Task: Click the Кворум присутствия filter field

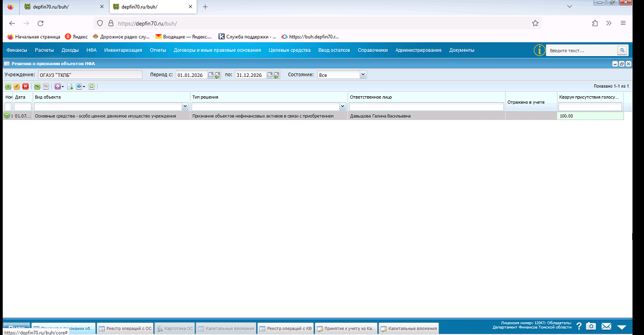Action: [x=590, y=107]
